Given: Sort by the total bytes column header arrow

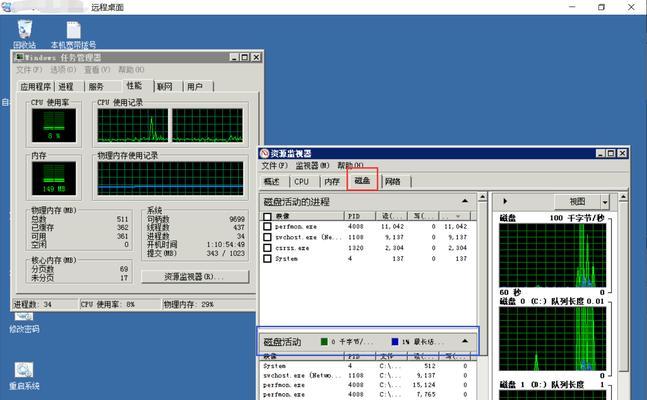Looking at the screenshot, I should coord(458,216).
